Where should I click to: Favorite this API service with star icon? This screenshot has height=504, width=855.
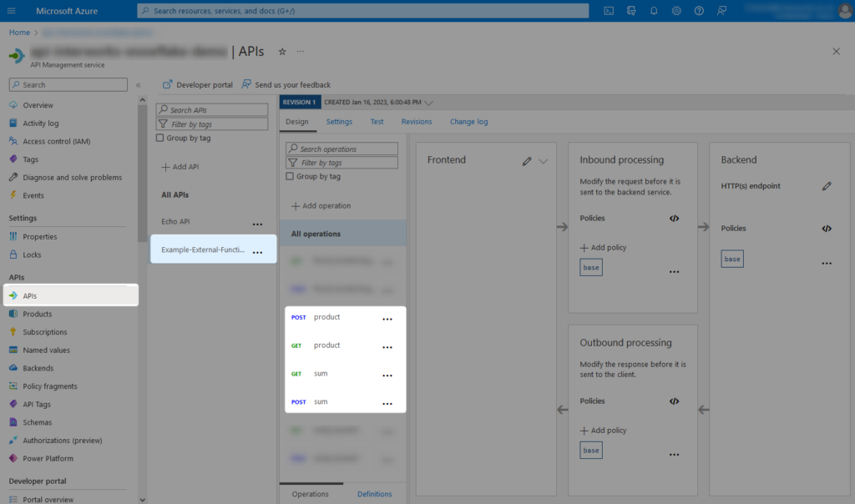[x=282, y=52]
